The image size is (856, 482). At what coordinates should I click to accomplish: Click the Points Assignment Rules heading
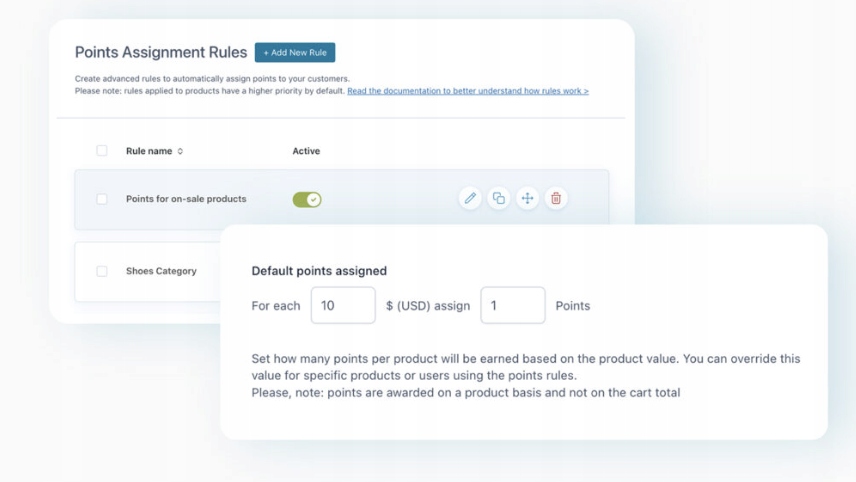[161, 52]
